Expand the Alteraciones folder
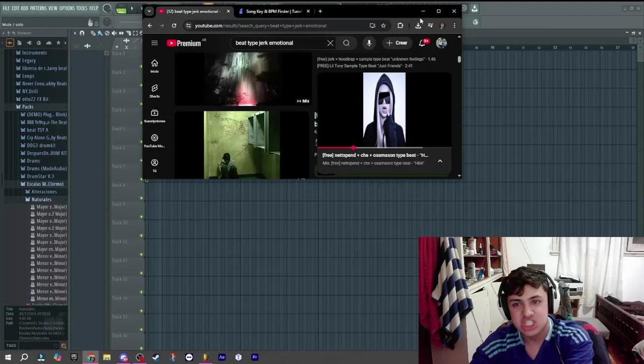 pyautogui.click(x=41, y=192)
